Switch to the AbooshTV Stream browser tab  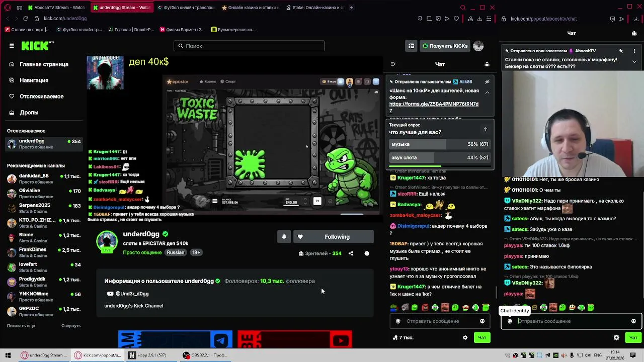pyautogui.click(x=57, y=8)
